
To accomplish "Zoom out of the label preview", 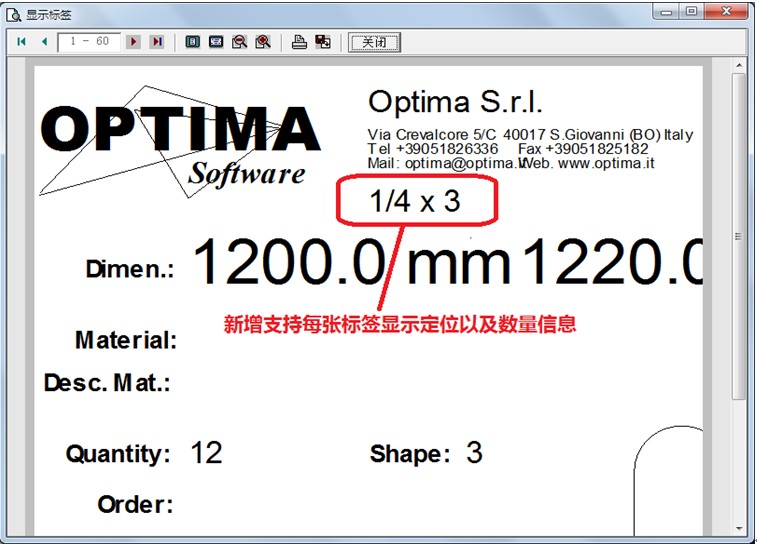I will click(239, 42).
